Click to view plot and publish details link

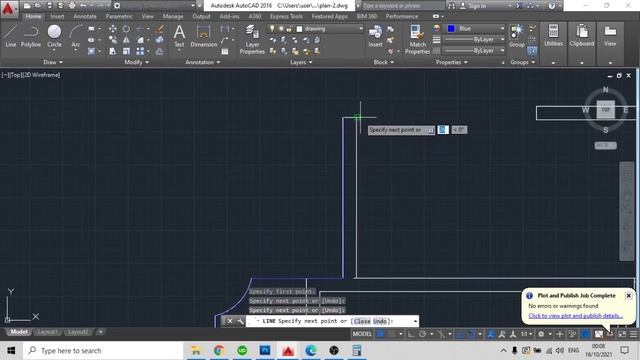coord(575,316)
